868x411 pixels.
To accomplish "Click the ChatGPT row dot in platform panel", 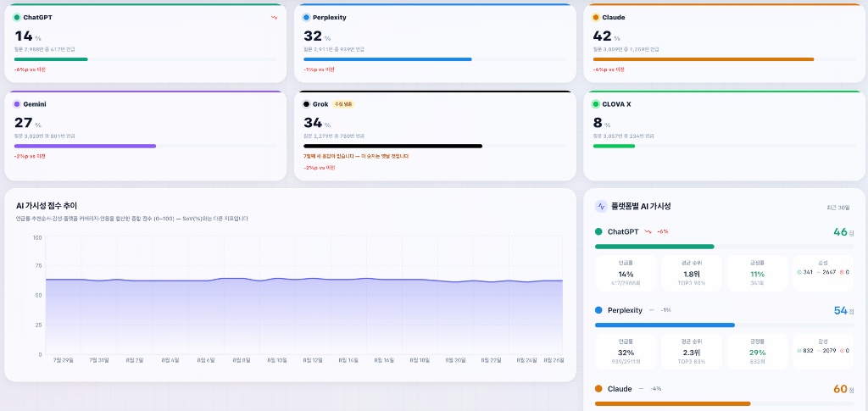I will coord(598,232).
